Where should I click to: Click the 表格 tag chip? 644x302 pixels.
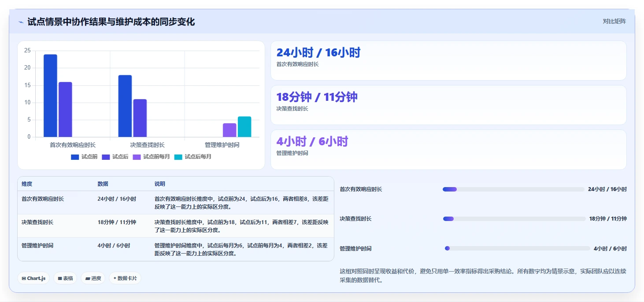coord(65,278)
